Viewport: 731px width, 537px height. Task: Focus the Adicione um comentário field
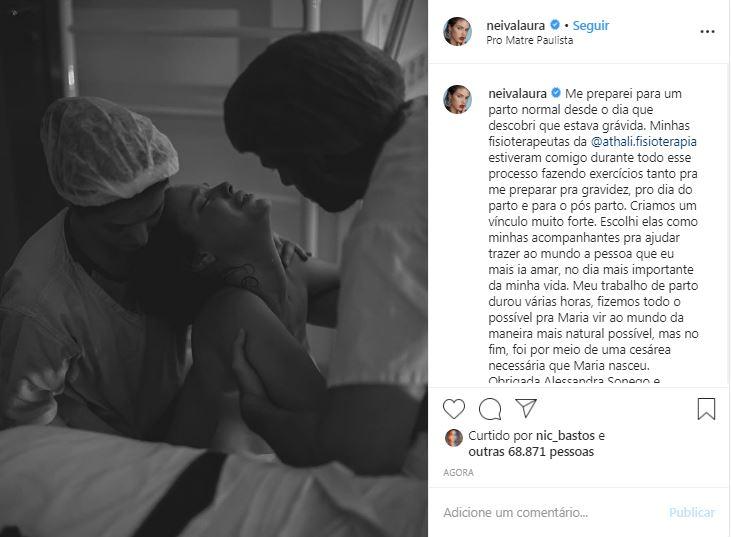[x=552, y=513]
